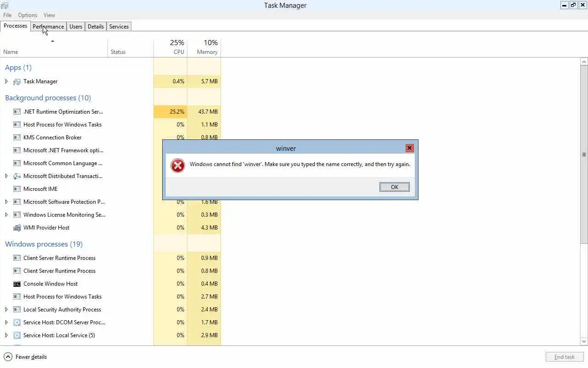Click the KMS Connection Broker process icon

tap(17, 138)
